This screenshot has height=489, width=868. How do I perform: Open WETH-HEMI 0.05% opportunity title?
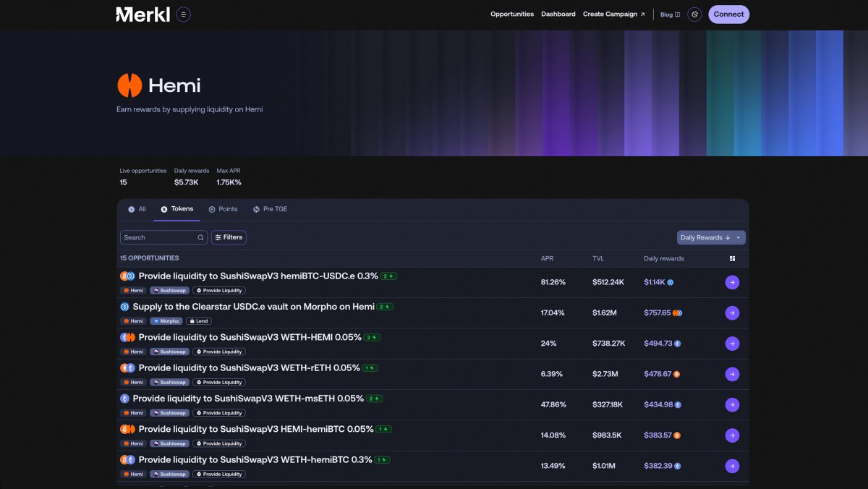[250, 337]
